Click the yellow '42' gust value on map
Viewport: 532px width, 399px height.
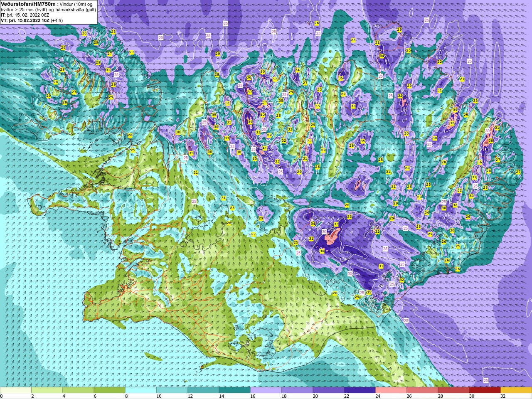pos(263,115)
